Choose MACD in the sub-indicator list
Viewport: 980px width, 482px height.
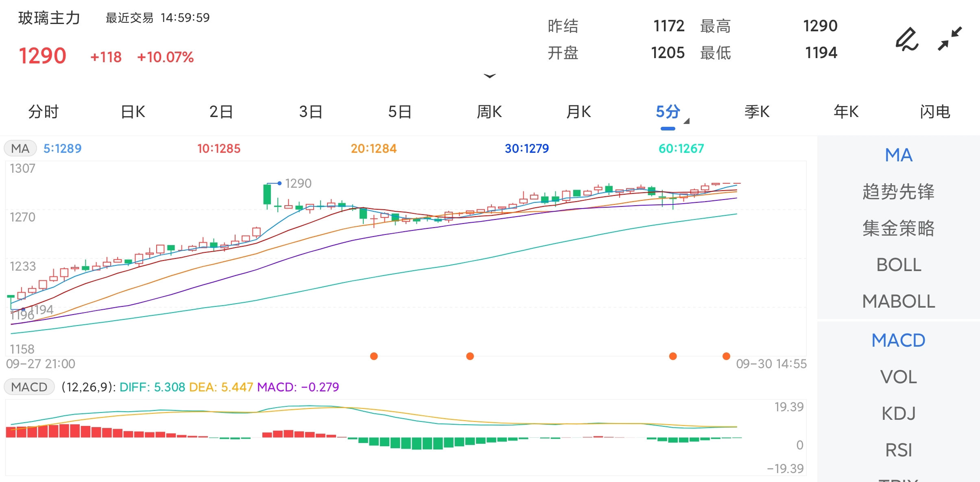(x=899, y=340)
